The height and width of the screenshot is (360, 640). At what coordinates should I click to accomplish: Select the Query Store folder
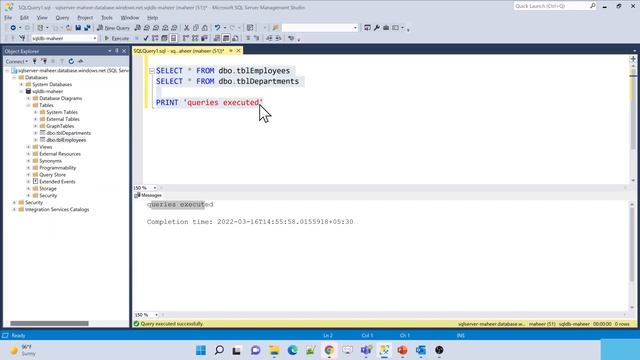pyautogui.click(x=52, y=174)
